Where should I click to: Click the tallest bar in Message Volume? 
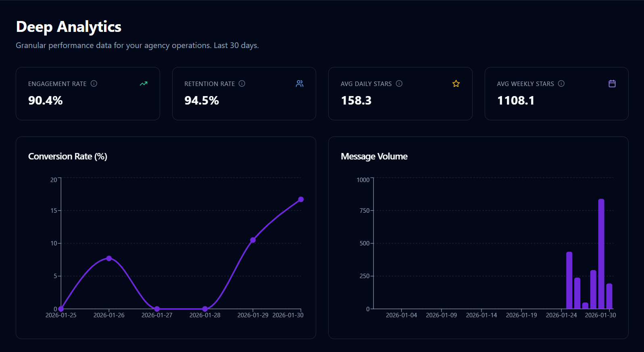[601, 254]
